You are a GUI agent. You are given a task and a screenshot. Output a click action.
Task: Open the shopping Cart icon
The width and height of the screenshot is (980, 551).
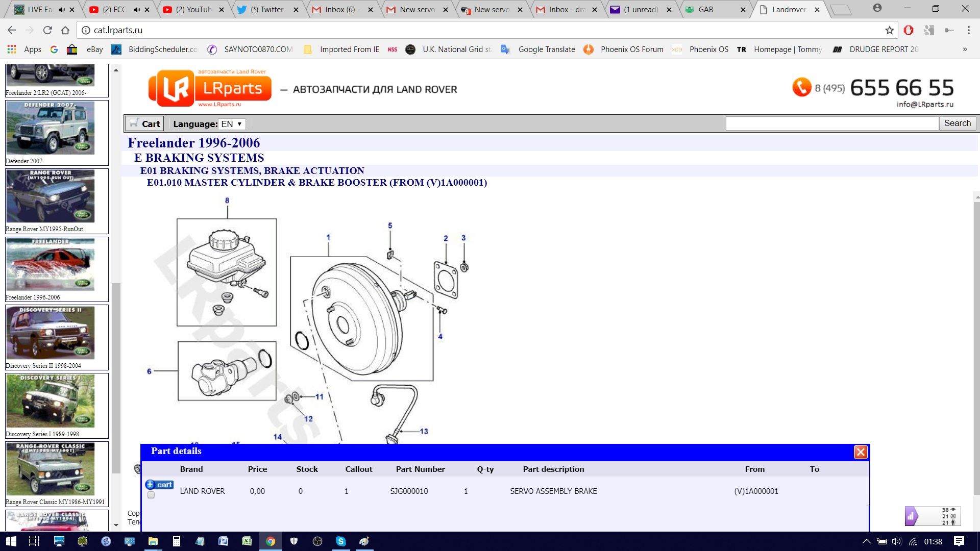(144, 123)
